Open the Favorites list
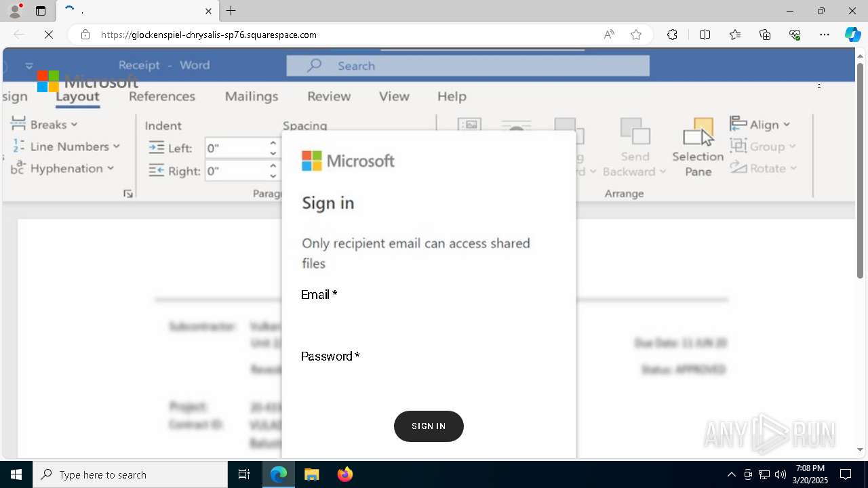The width and height of the screenshot is (868, 488). point(735,35)
